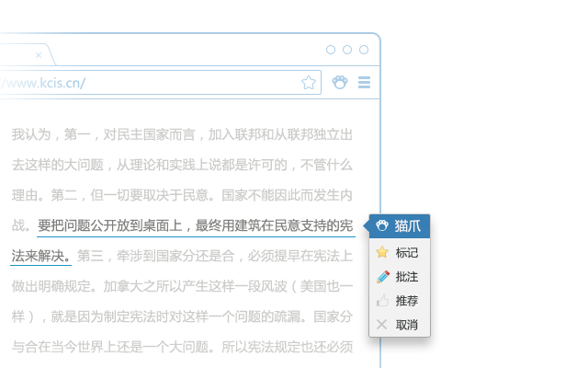Open the hamburger menu in browser toolbar
The image size is (588, 368).
[364, 82]
